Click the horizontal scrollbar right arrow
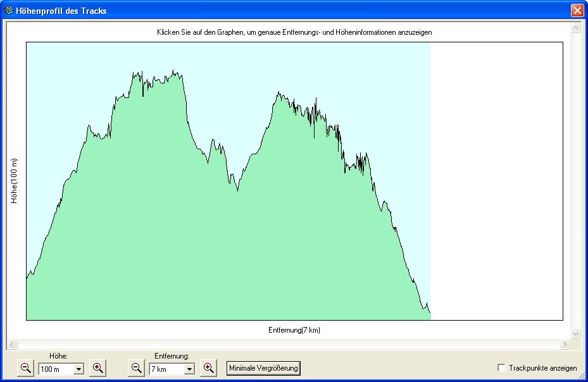The width and height of the screenshot is (588, 382). [565, 345]
